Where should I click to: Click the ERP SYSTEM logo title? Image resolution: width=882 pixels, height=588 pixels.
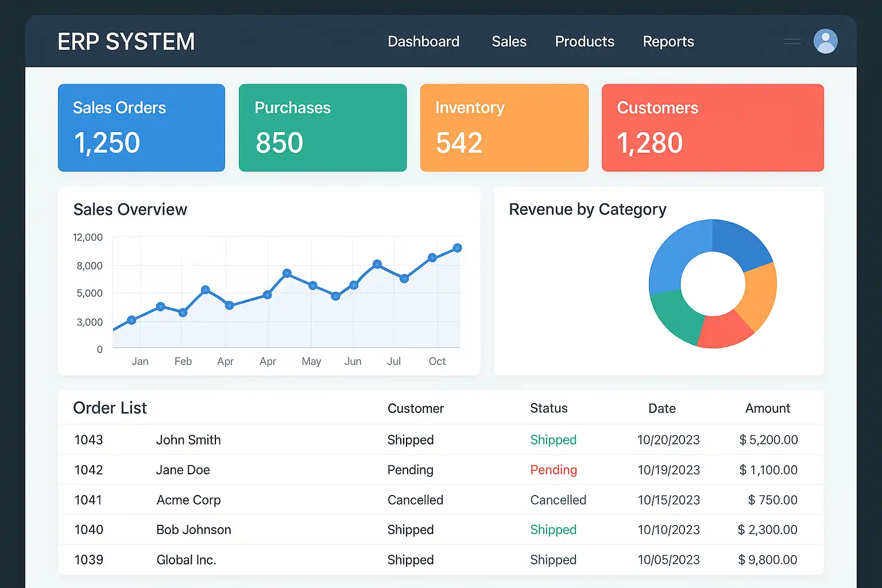pyautogui.click(x=126, y=42)
